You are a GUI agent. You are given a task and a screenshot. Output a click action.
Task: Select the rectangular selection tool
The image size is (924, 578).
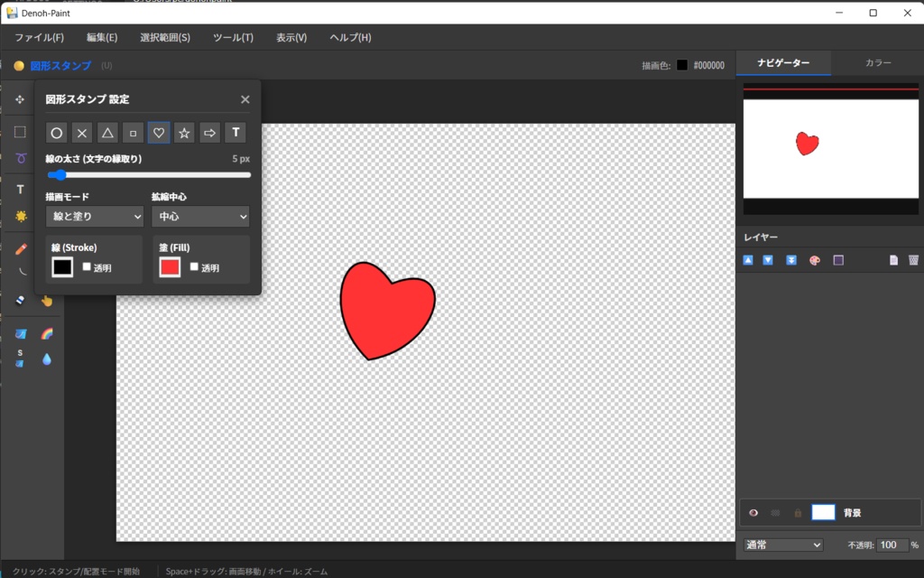pyautogui.click(x=20, y=132)
